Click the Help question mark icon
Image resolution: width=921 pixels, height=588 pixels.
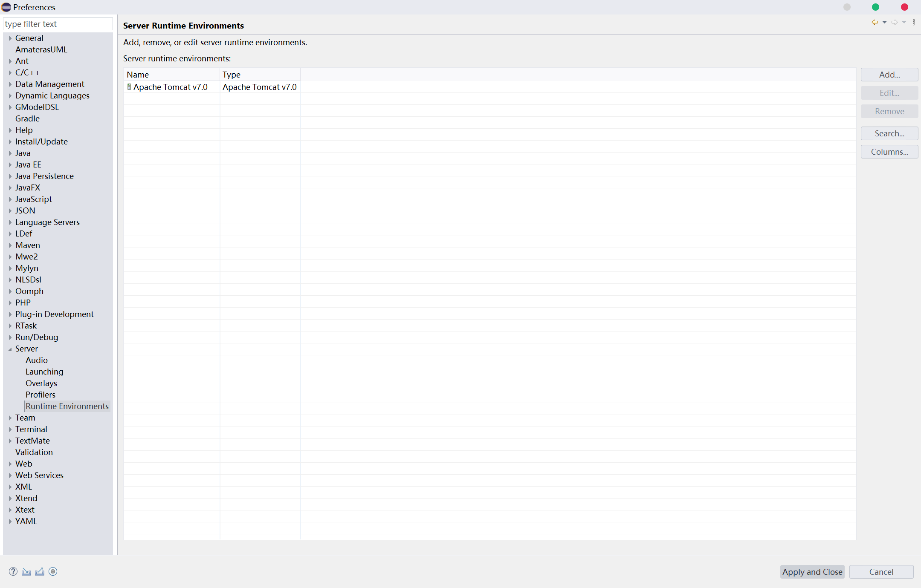[13, 571]
